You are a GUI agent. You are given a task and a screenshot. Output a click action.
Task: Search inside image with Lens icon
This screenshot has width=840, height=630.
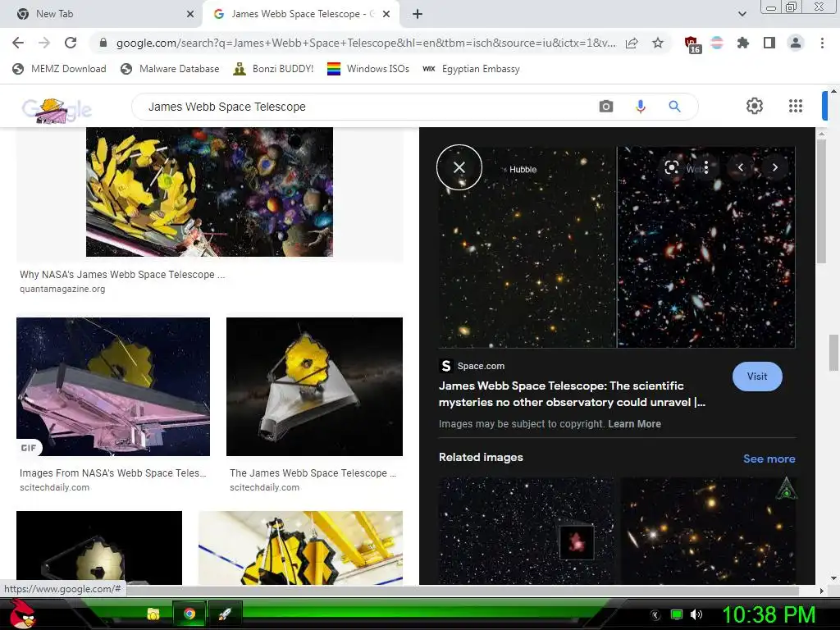671,167
